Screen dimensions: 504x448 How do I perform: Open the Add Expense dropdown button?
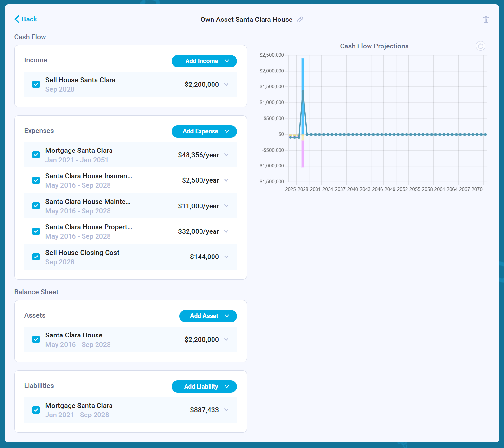tap(204, 131)
